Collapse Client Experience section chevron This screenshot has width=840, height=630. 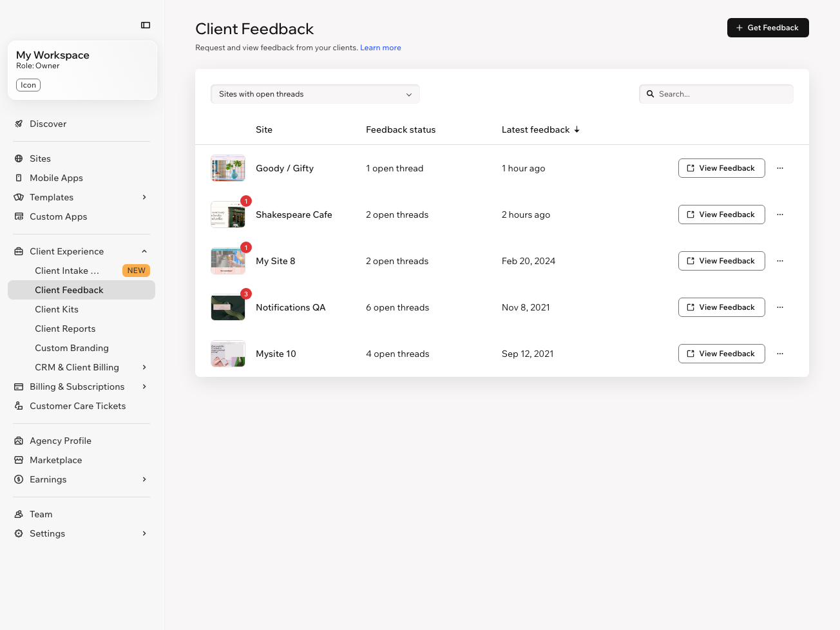[x=144, y=251]
